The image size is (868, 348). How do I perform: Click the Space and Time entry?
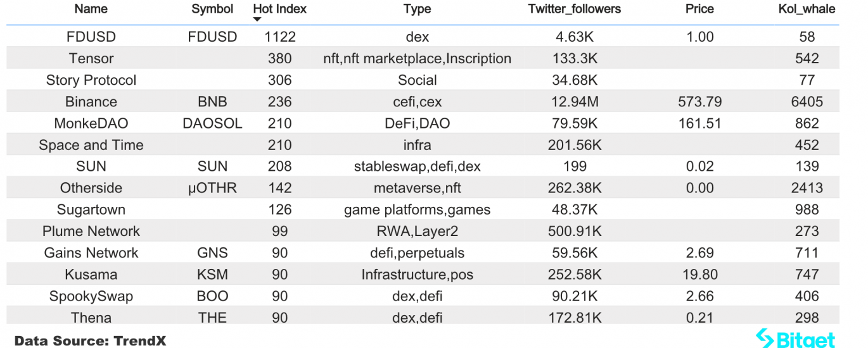click(x=91, y=145)
